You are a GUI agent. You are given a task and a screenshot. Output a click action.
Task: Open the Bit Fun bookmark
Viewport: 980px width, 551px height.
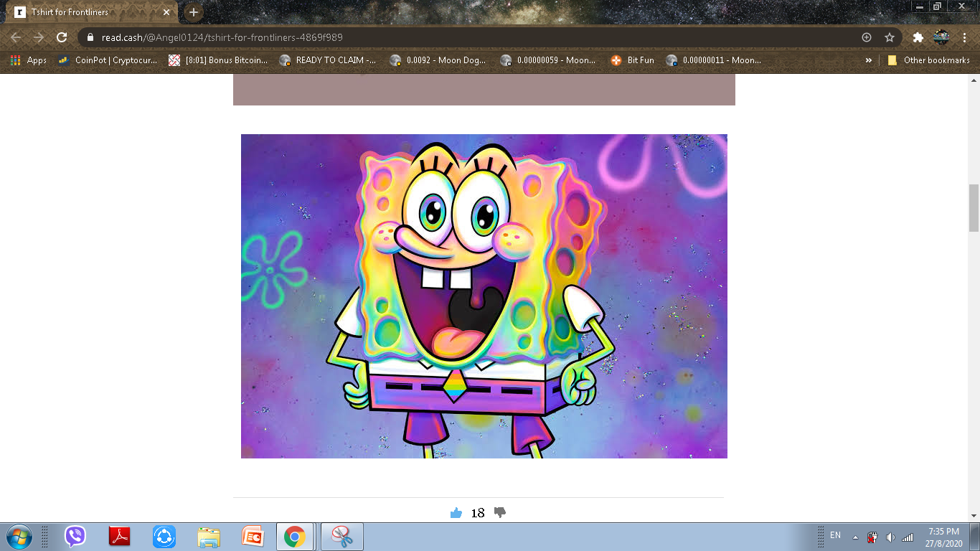click(x=633, y=60)
